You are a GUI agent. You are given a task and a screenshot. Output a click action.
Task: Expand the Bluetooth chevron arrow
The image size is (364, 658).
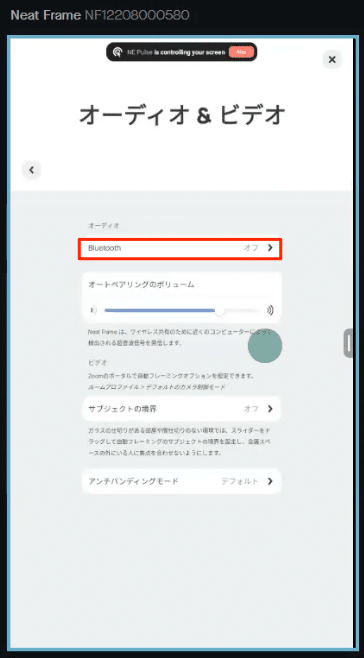pos(270,248)
